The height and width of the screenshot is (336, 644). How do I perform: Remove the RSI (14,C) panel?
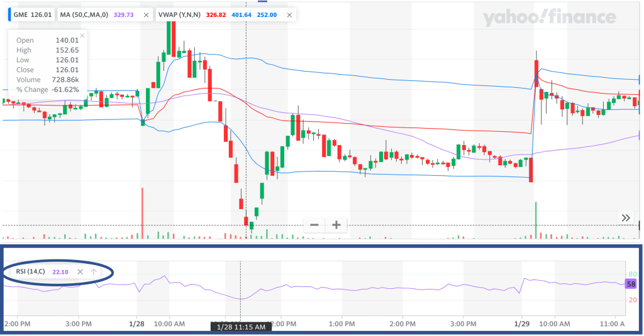coord(80,272)
